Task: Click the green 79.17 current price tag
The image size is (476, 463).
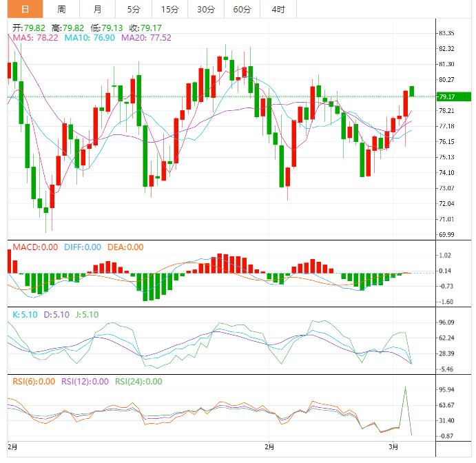Action: click(x=454, y=97)
